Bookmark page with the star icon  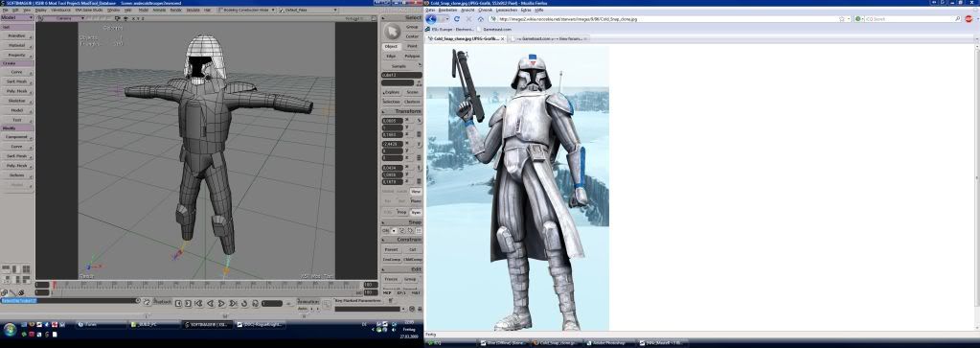coord(842,19)
